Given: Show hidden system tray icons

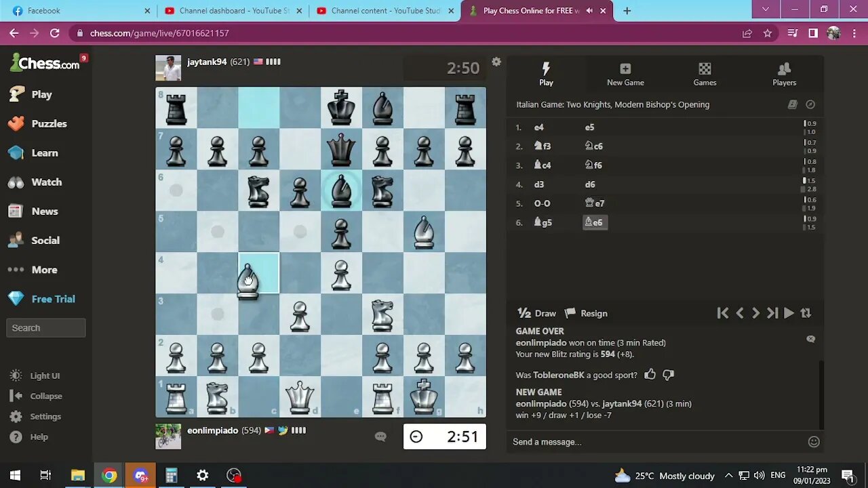Looking at the screenshot, I should [x=728, y=475].
